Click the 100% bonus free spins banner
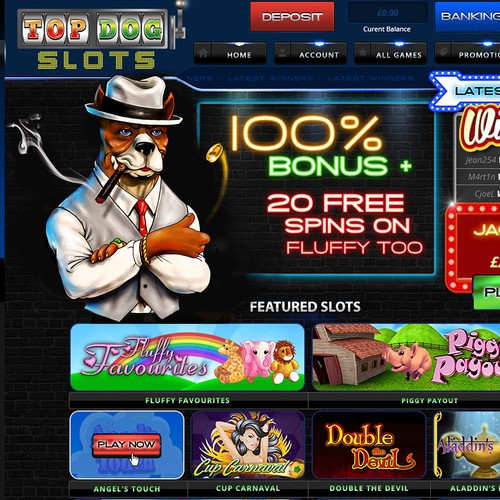This screenshot has height=500, width=500. pos(317,189)
